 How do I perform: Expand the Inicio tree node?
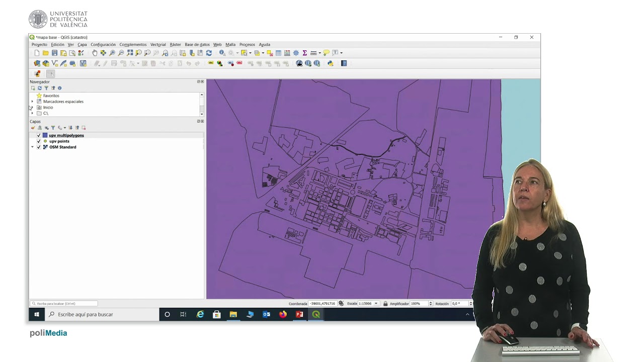(32, 107)
